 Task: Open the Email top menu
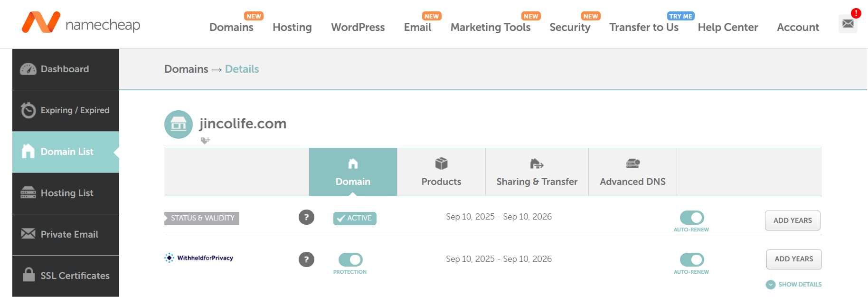click(x=417, y=27)
